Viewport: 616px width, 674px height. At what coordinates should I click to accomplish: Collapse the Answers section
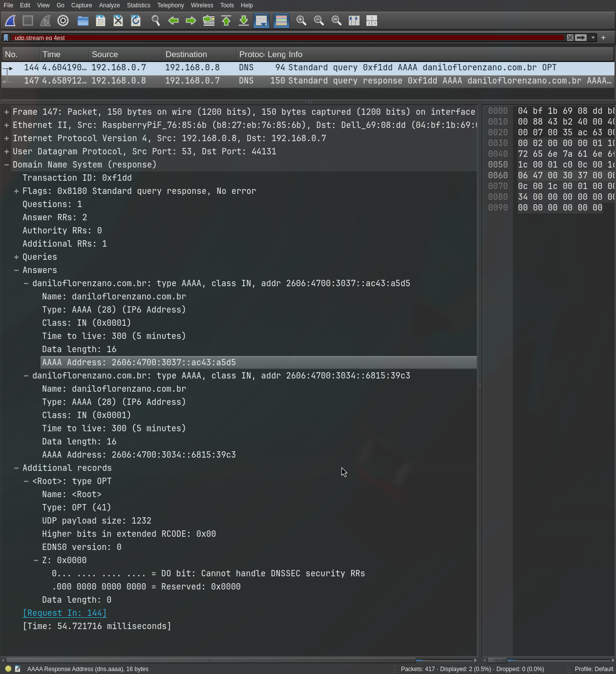[x=16, y=270]
